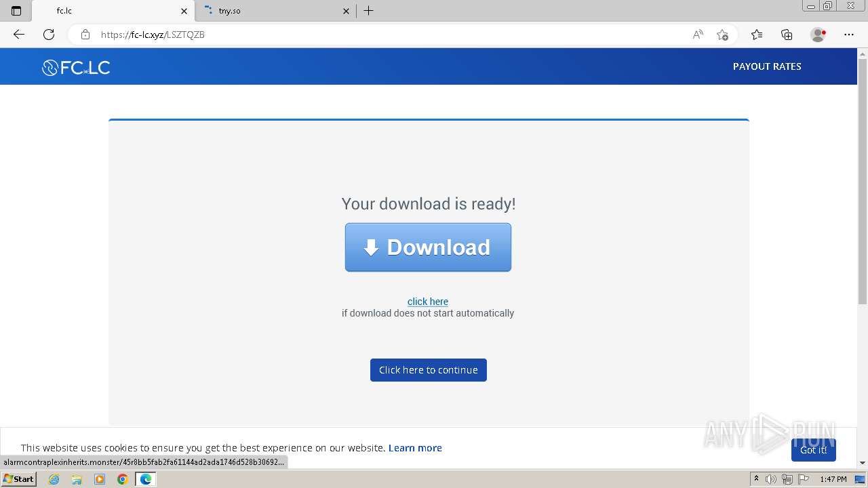This screenshot has width=868, height=488.
Task: Minimize the browser window
Action: 811,6
